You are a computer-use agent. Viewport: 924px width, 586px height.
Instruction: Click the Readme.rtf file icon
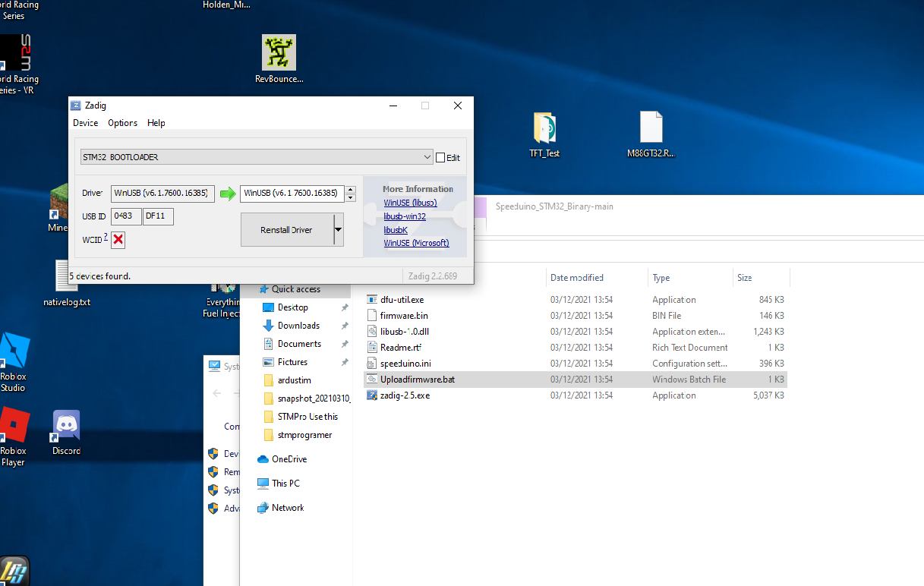tap(372, 348)
